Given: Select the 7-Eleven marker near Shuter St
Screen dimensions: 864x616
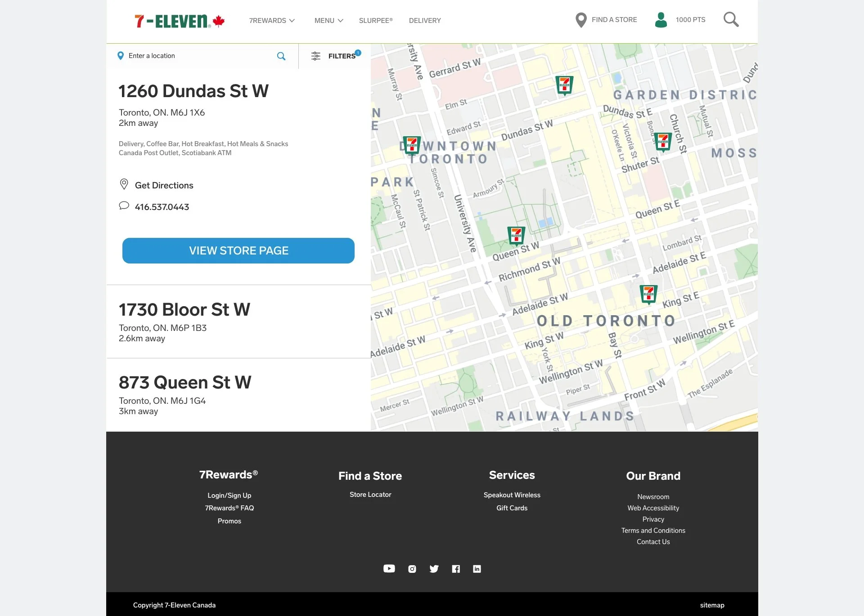Looking at the screenshot, I should 663,143.
